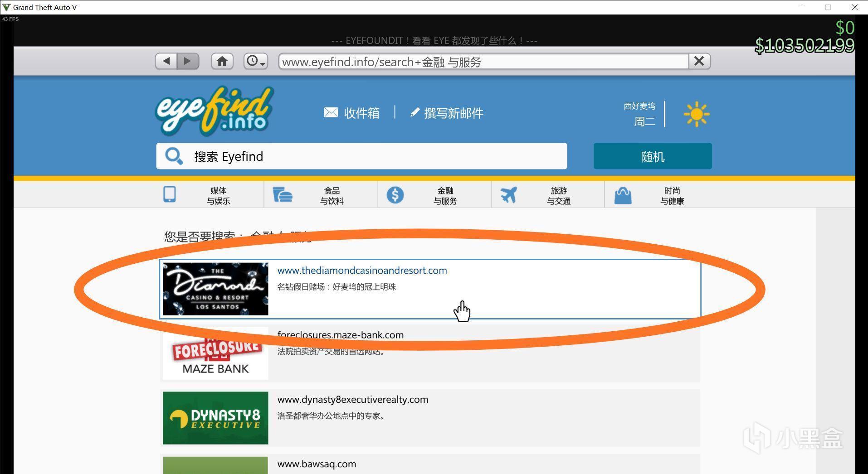The height and width of the screenshot is (474, 868).
Task: Open foreclosures.maze-bank.com link
Action: click(x=341, y=335)
